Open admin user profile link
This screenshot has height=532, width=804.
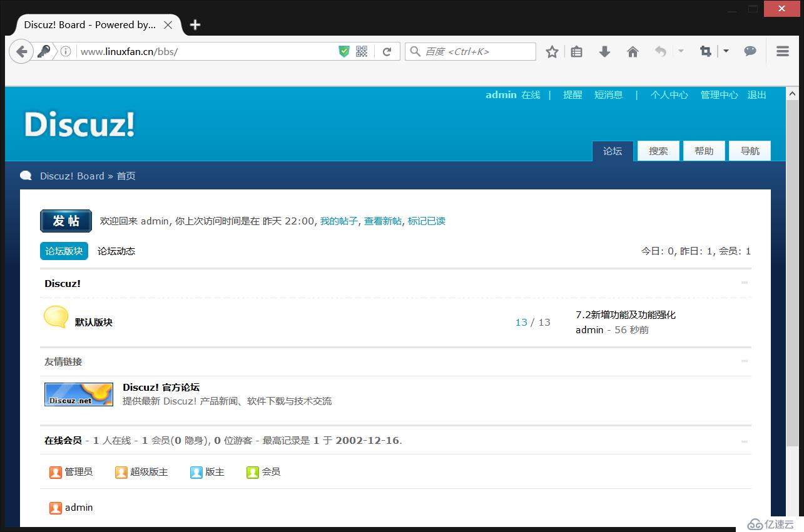click(501, 95)
